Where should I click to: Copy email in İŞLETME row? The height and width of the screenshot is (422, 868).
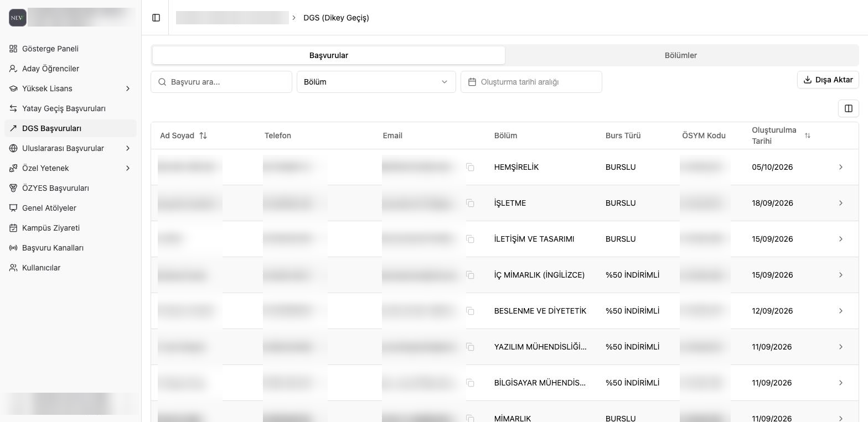coord(470,203)
